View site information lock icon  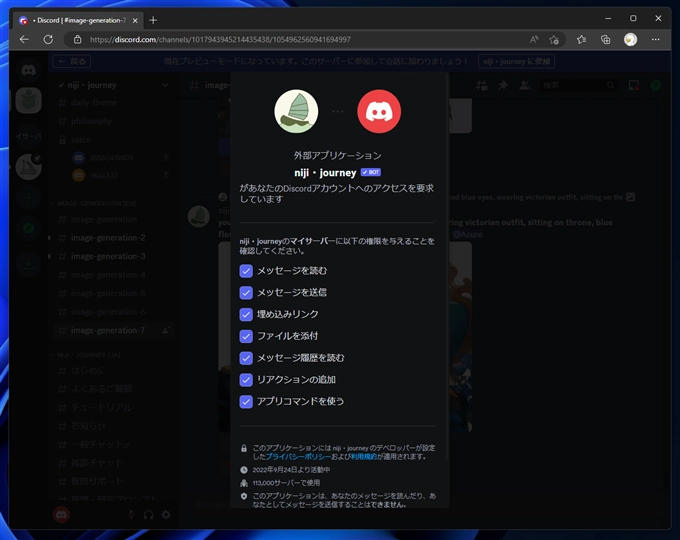tap(77, 39)
